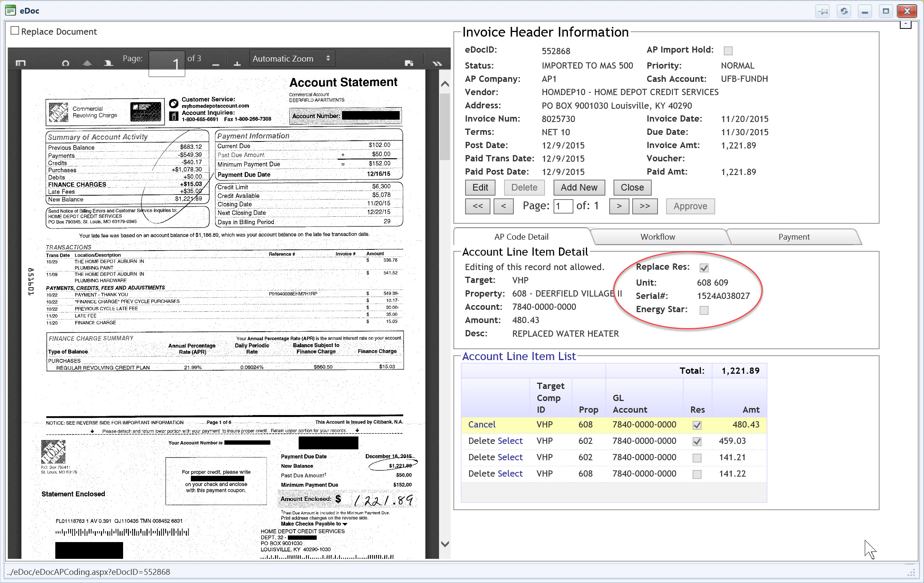Toggle the AP Import Hold checkbox
The image size is (924, 583).
click(728, 51)
